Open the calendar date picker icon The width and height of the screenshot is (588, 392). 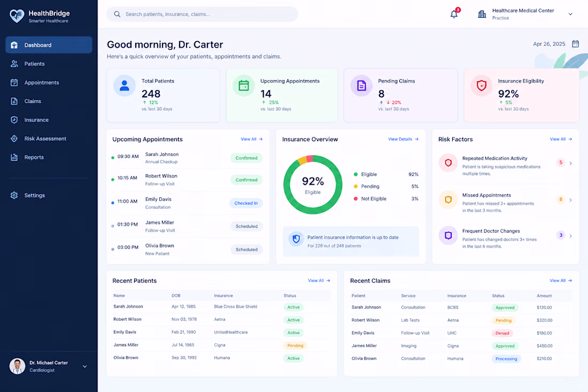(575, 44)
